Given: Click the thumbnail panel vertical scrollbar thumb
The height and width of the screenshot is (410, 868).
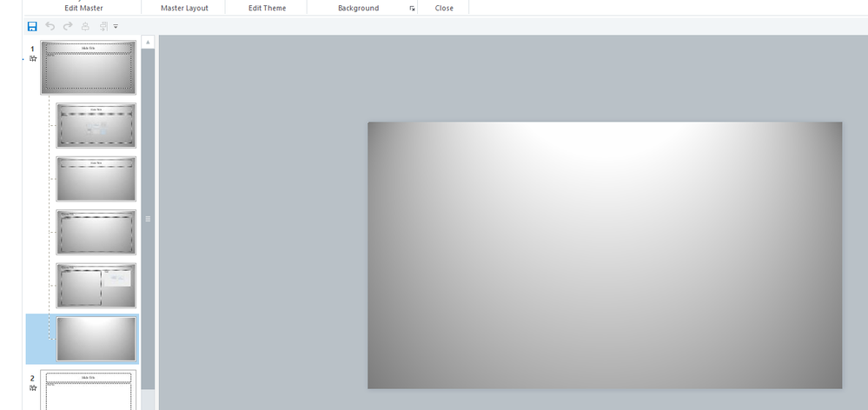Looking at the screenshot, I should pos(148,219).
